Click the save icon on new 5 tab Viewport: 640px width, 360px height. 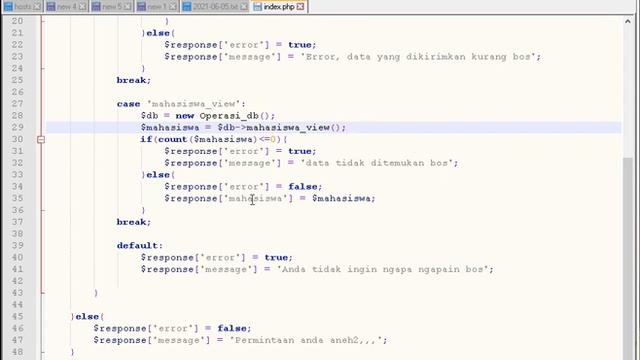pyautogui.click(x=96, y=7)
